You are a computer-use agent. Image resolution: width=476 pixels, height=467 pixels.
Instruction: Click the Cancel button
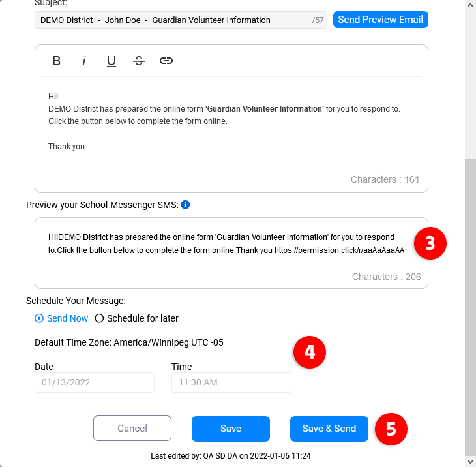tap(132, 429)
